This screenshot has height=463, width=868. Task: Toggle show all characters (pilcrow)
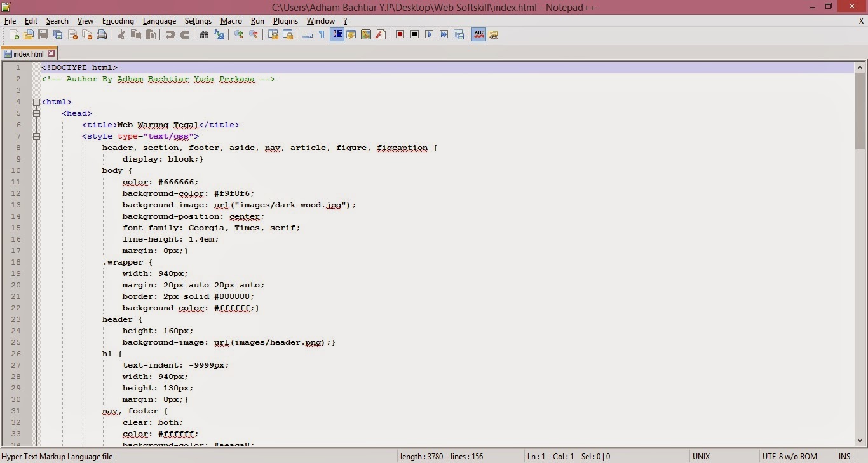pos(322,34)
